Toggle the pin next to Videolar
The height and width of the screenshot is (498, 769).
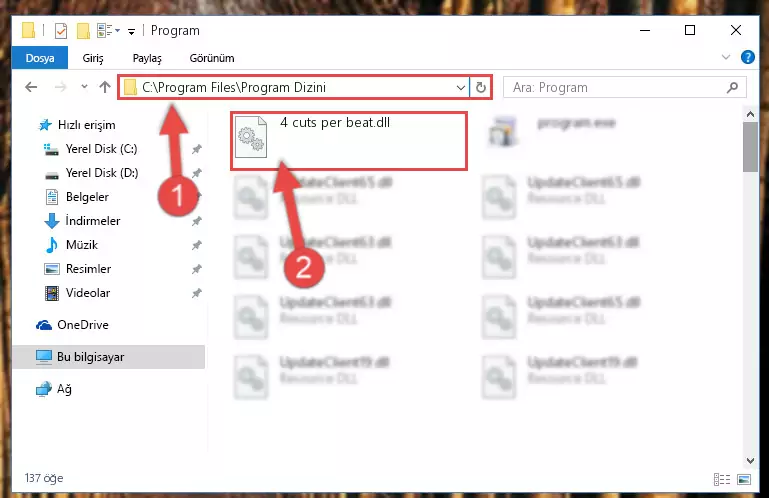197,293
